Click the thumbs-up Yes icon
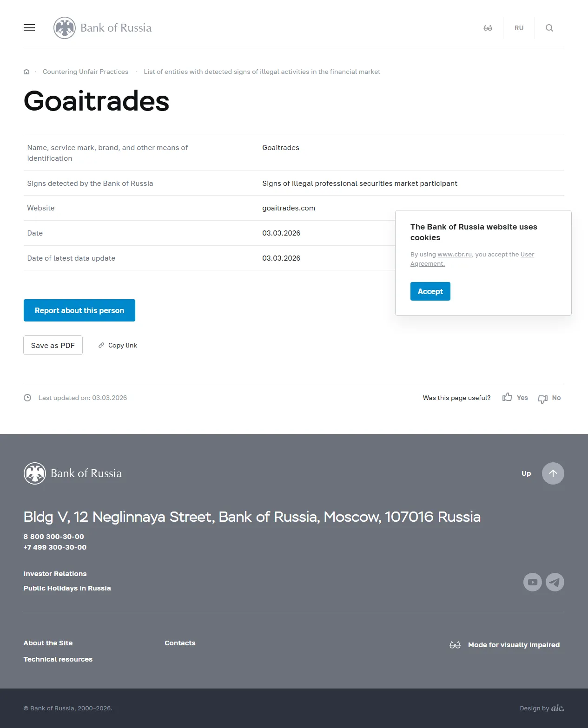The width and height of the screenshot is (588, 728). (x=507, y=397)
